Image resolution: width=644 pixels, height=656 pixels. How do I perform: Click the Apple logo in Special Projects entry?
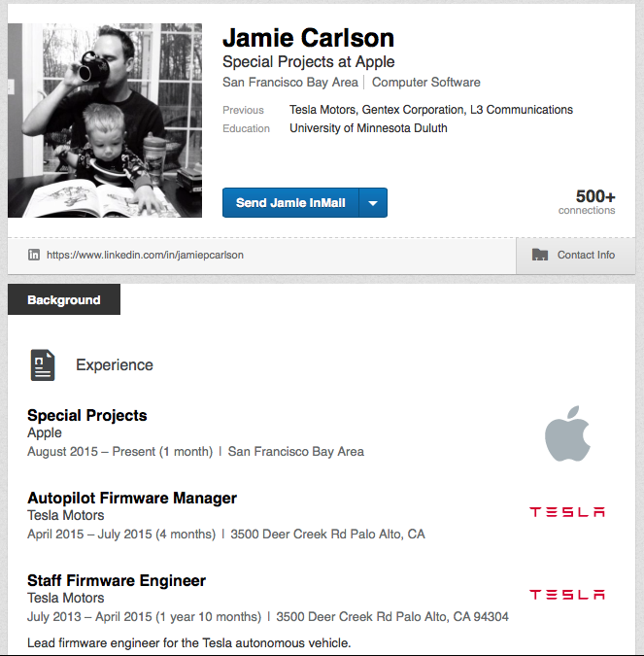567,433
